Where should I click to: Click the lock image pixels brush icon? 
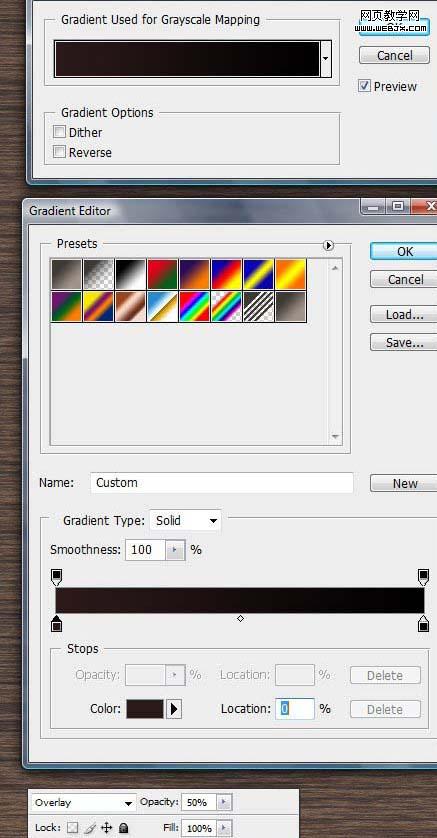point(89,828)
